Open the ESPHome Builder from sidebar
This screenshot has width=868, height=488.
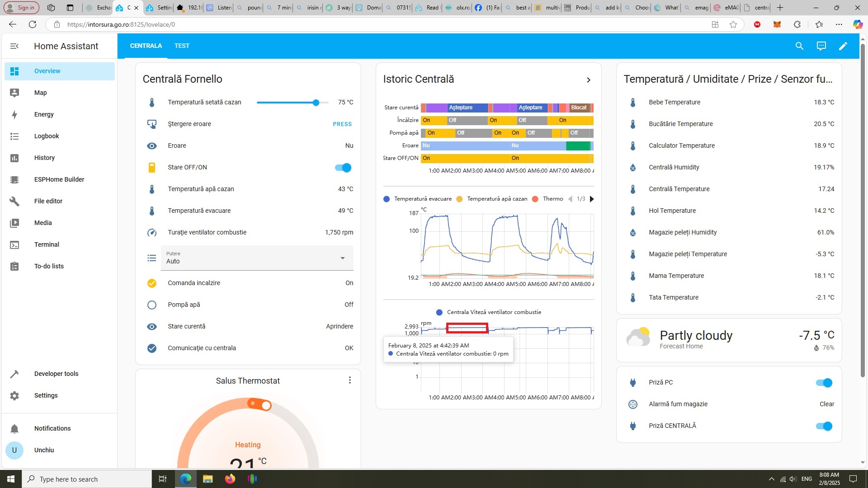tap(59, 179)
